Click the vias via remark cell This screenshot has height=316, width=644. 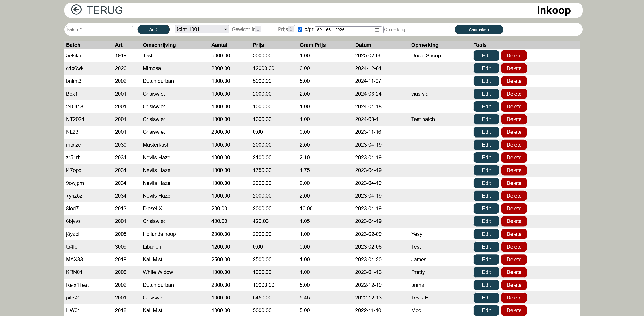[x=420, y=94]
